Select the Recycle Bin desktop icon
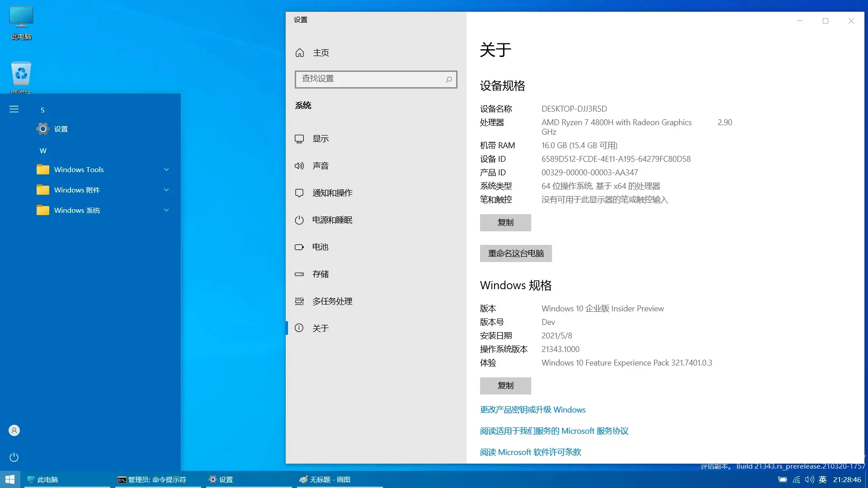 click(21, 77)
